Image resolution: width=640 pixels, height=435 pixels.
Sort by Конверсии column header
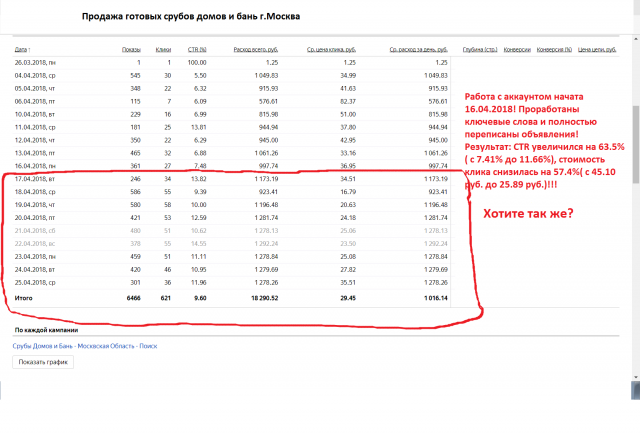pyautogui.click(x=517, y=49)
